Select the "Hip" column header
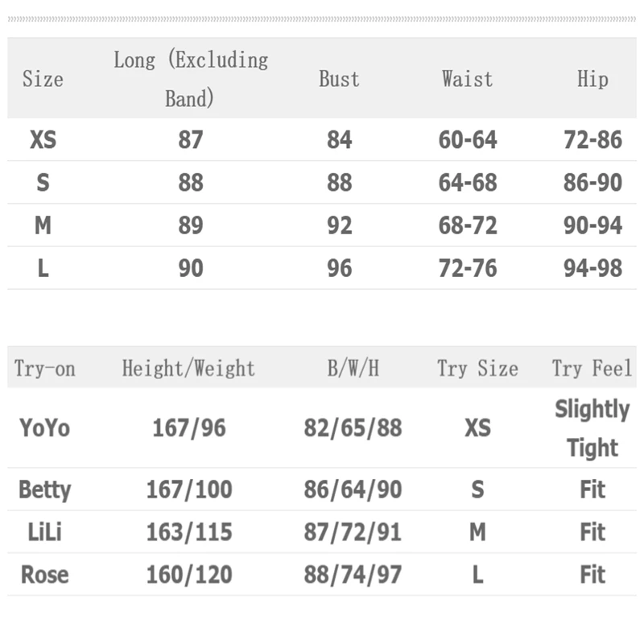644x644 pixels. (592, 79)
